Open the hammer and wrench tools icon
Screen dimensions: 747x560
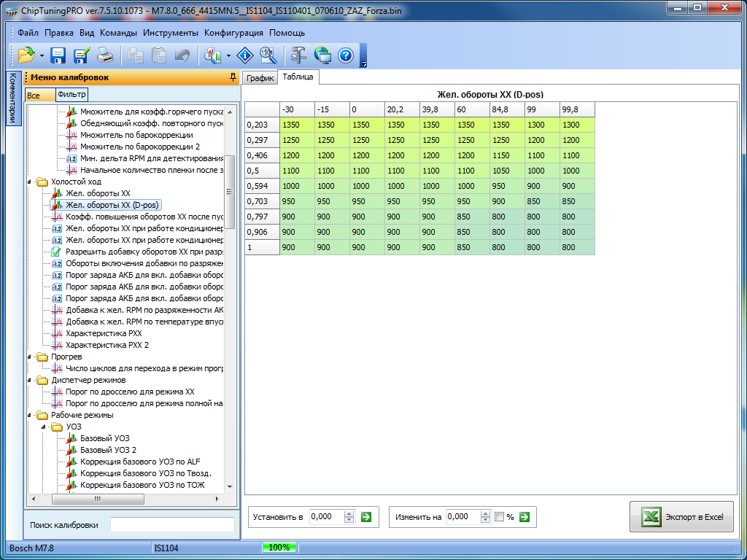click(299, 55)
